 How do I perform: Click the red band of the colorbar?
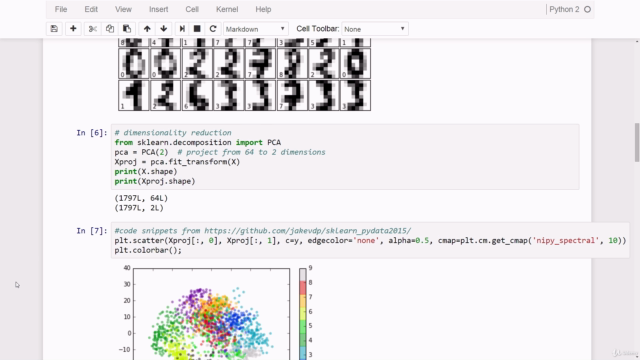(302, 288)
